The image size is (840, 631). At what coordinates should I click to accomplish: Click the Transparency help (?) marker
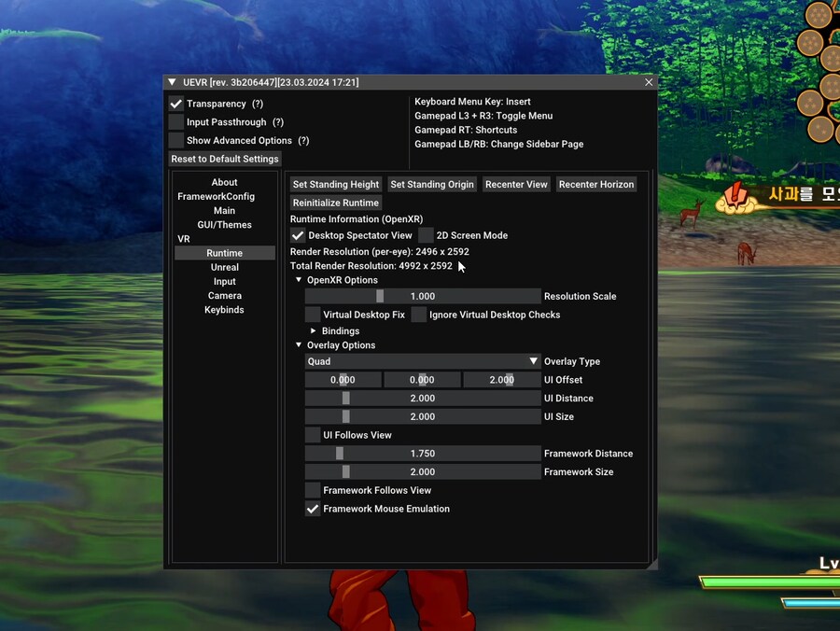pos(258,104)
